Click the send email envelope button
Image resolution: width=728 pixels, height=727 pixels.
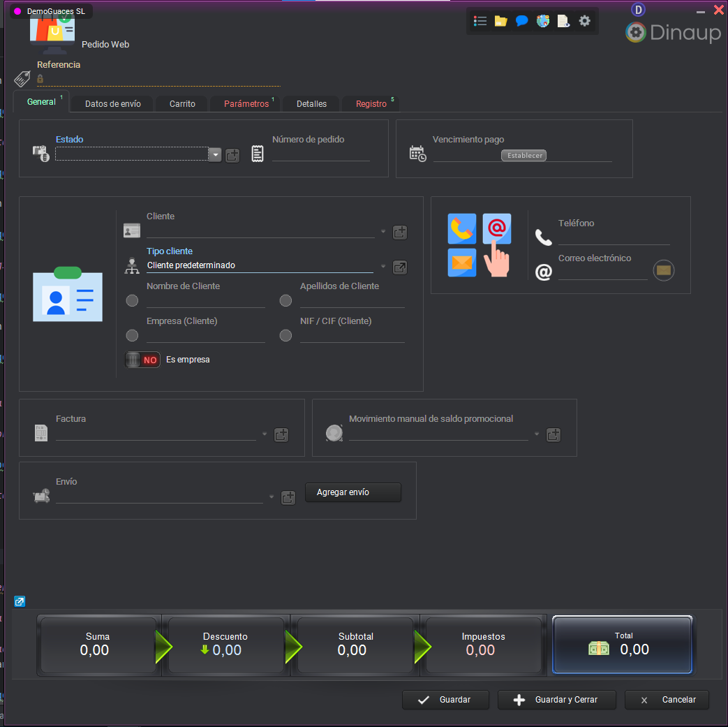[x=664, y=270]
